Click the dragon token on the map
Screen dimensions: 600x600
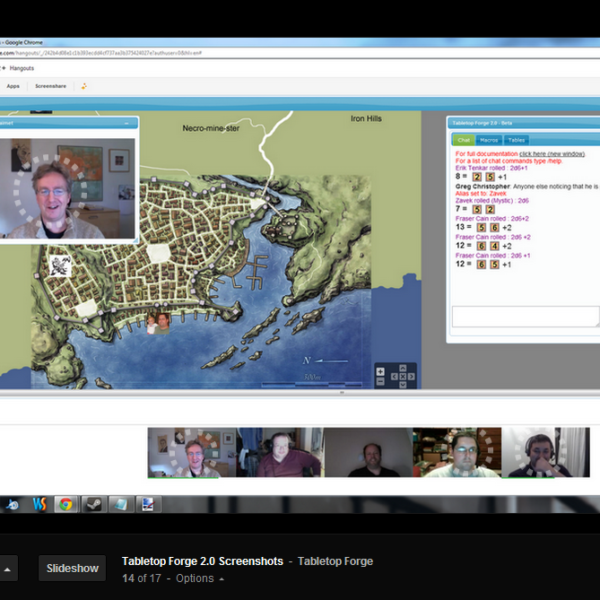coord(60,265)
